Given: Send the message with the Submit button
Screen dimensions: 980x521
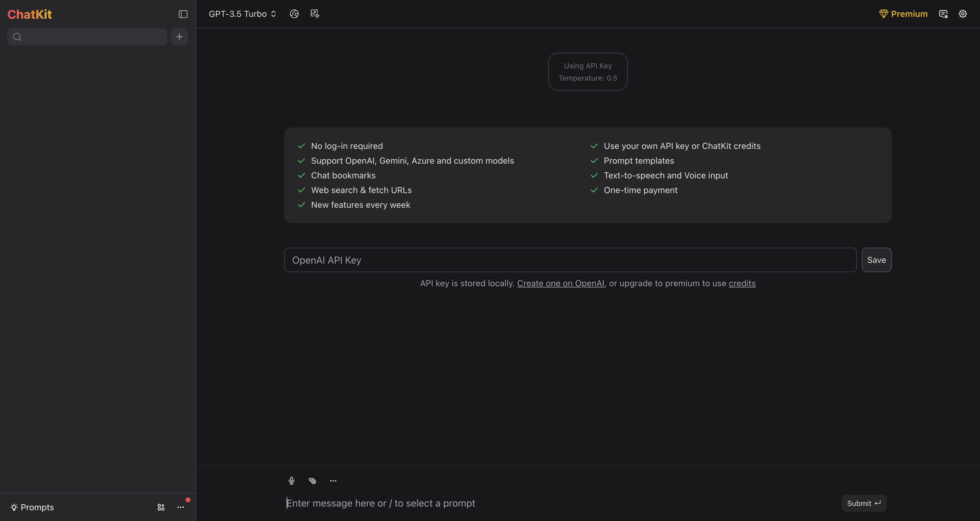Looking at the screenshot, I should [864, 504].
